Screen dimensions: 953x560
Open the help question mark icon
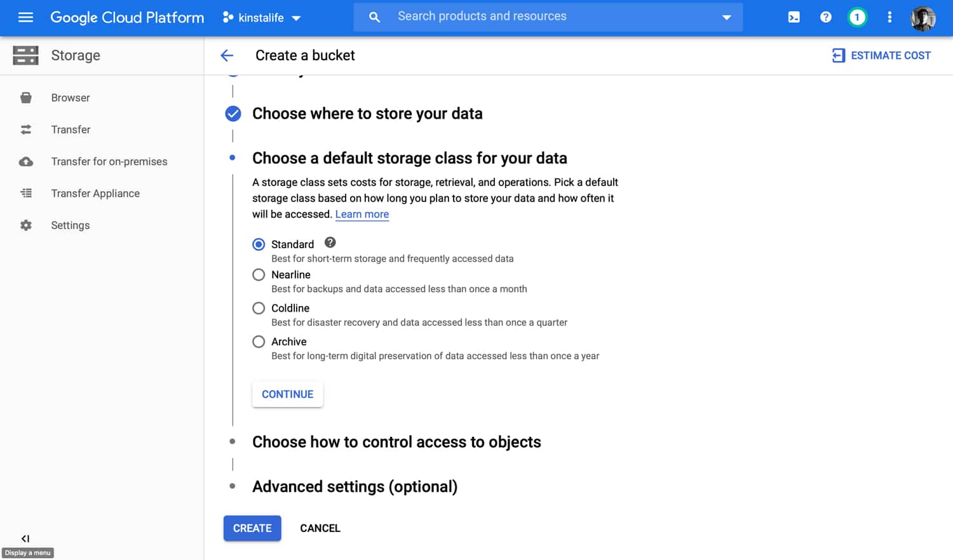[x=825, y=17]
